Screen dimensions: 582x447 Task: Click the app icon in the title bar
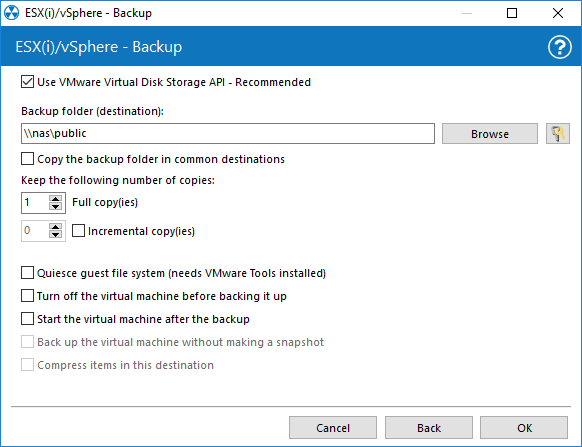(12, 13)
